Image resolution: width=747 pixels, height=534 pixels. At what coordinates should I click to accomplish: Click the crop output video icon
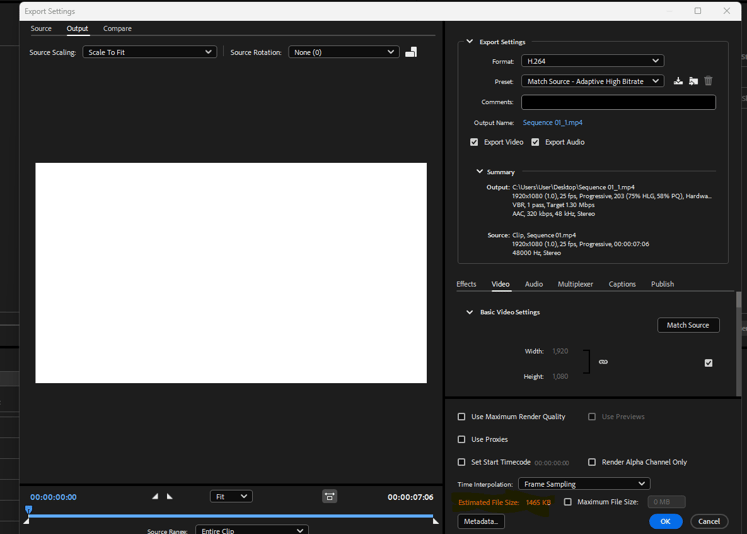click(x=411, y=52)
